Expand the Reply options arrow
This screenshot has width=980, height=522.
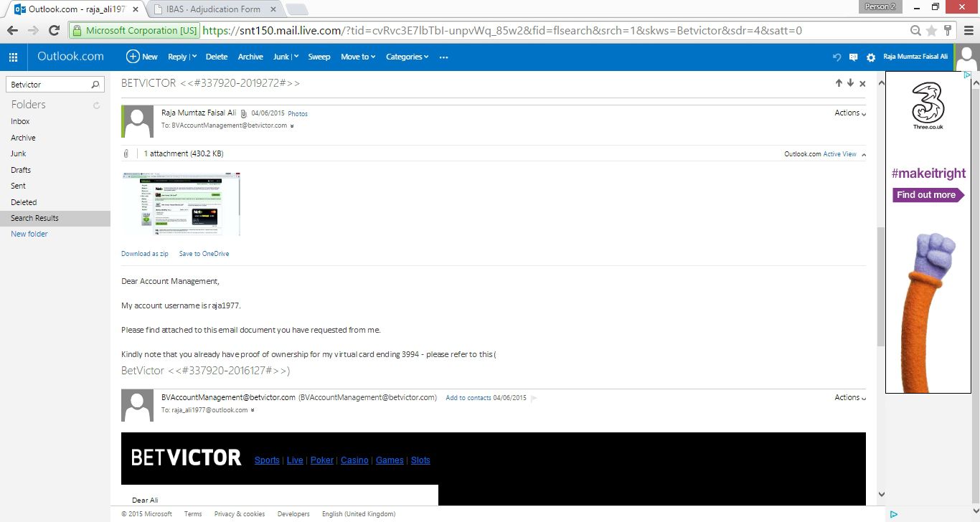(x=194, y=57)
